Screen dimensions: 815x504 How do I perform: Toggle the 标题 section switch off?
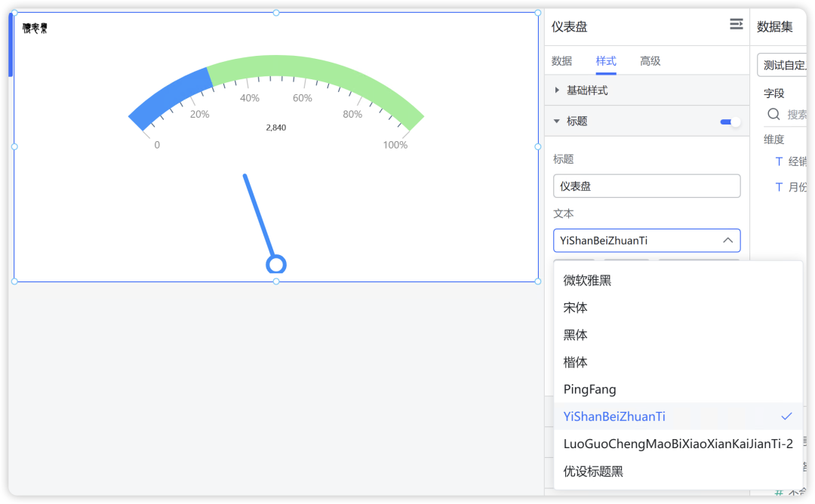pos(730,121)
